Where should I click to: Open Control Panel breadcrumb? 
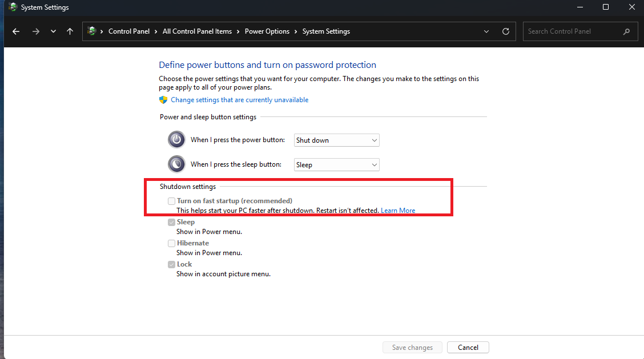tap(129, 31)
